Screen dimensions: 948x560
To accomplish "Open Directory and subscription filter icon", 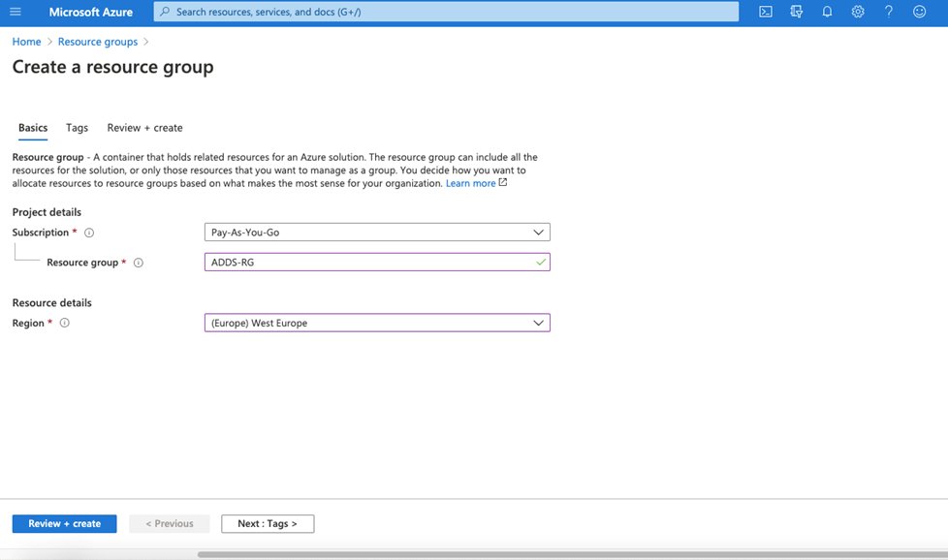I will [796, 12].
